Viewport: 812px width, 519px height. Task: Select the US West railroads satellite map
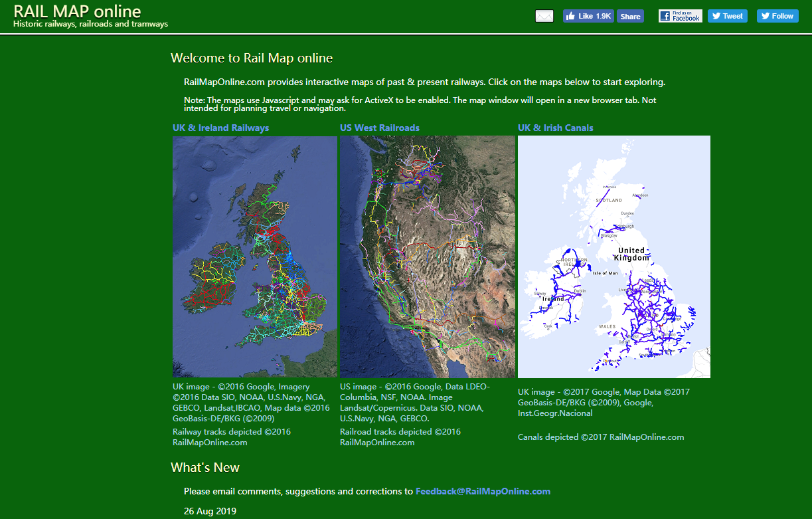[x=428, y=257]
